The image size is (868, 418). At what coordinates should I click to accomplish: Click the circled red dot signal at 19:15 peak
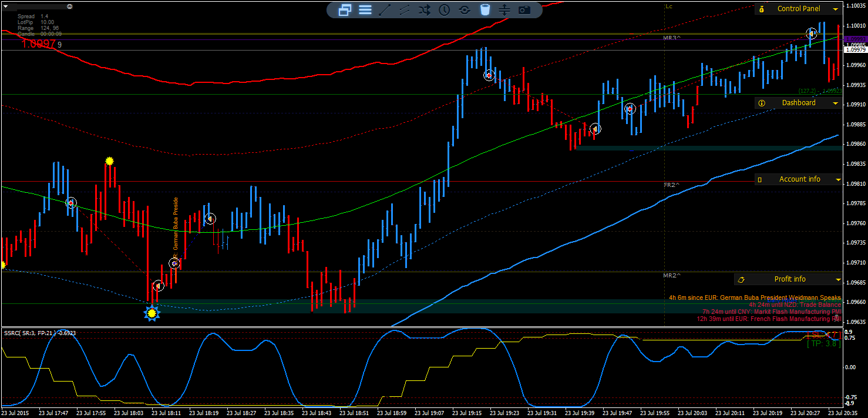[489, 75]
